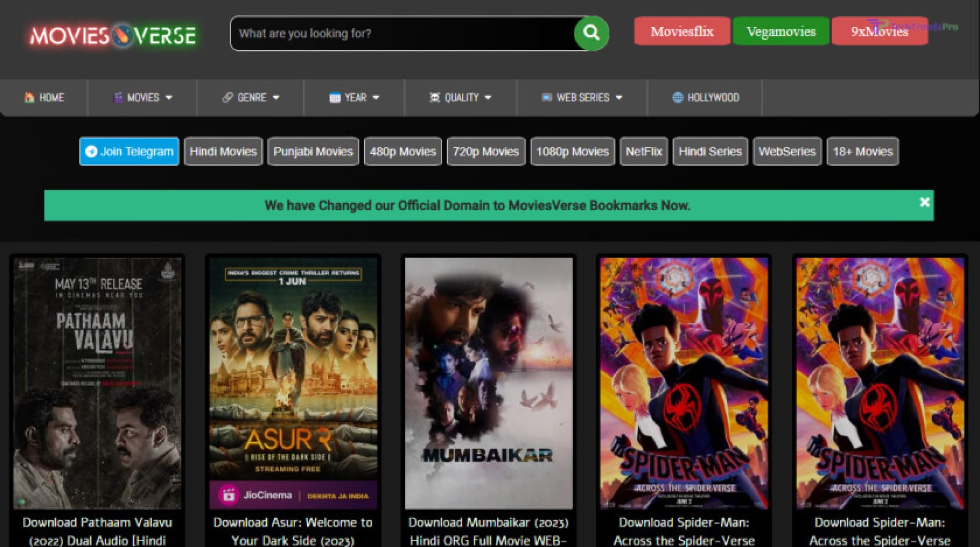The width and height of the screenshot is (980, 547).
Task: Open the YEAR menu label
Action: [356, 98]
